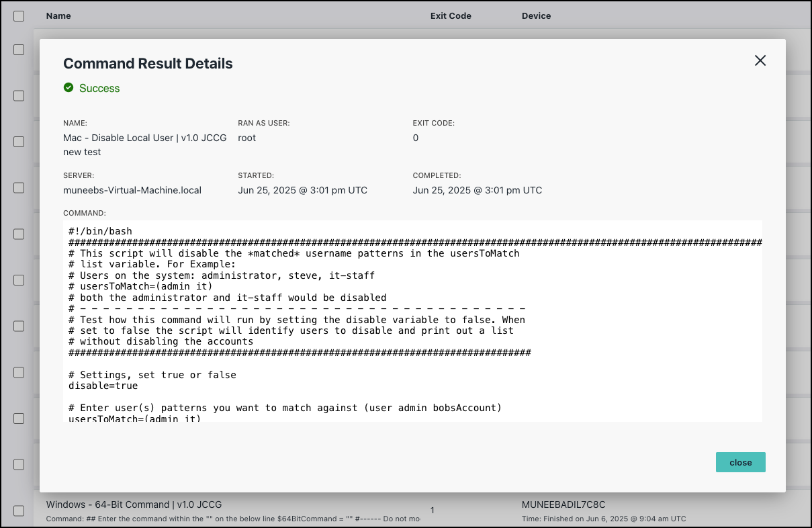Click the green Success status icon

coord(68,88)
